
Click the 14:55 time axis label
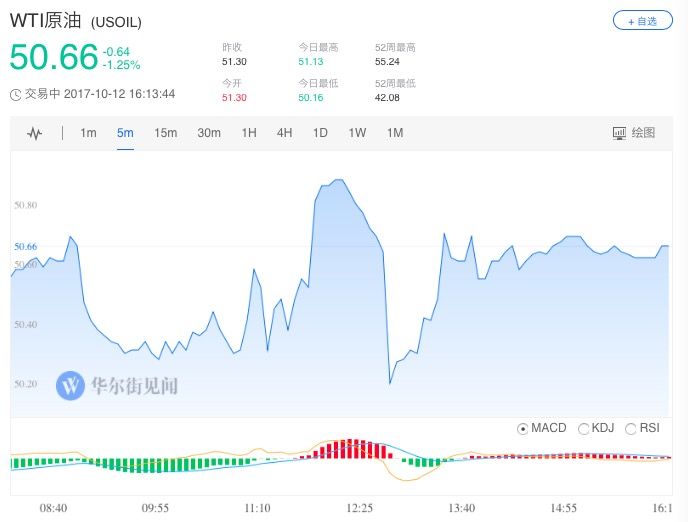click(563, 508)
